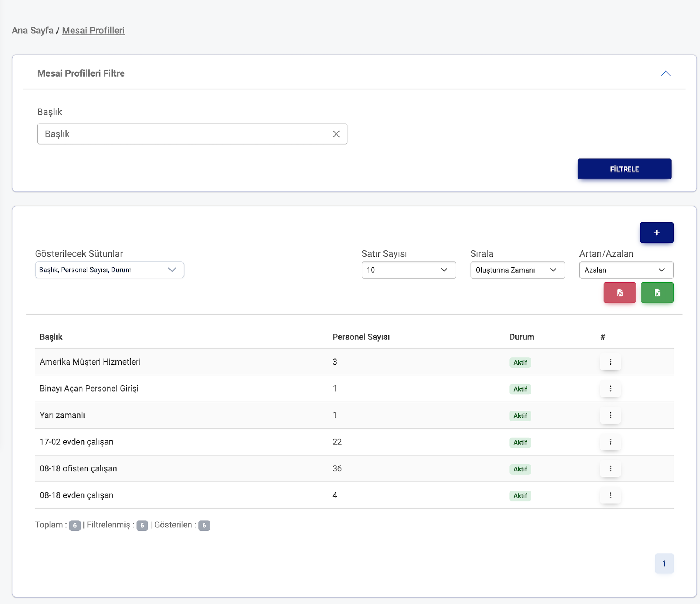Export table as Excel file
Screen dimensions: 700x604
point(657,293)
